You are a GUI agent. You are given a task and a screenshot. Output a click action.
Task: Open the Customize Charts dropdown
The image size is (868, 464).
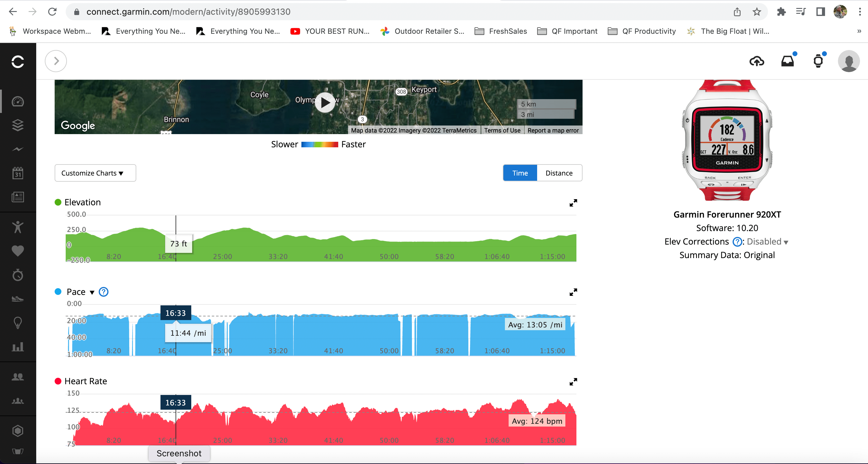coord(95,173)
